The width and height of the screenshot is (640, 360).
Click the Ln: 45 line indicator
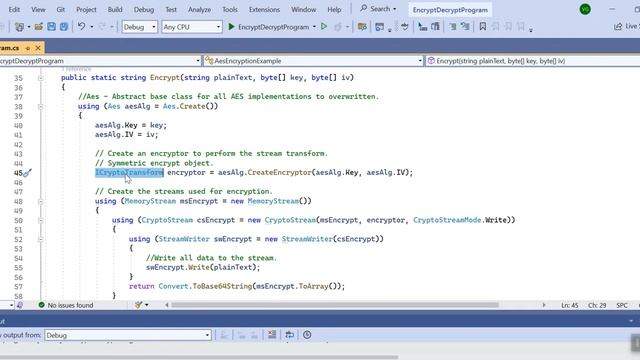[569, 305]
